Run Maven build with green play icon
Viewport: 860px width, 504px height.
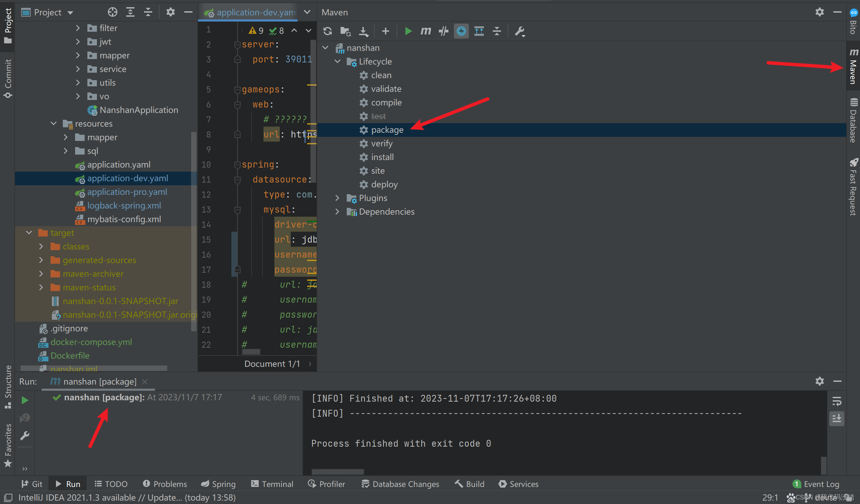[x=408, y=31]
